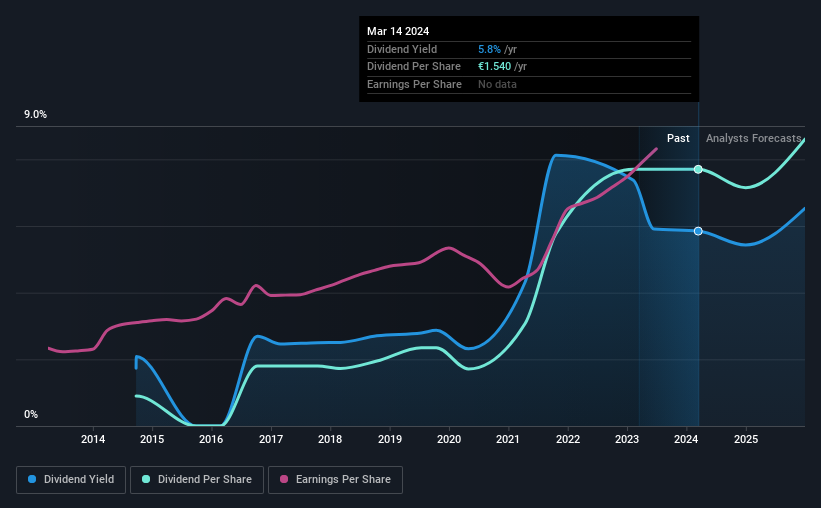Click the 5.8% dividend yield value
Viewport: 821px width, 508px height.
489,49
